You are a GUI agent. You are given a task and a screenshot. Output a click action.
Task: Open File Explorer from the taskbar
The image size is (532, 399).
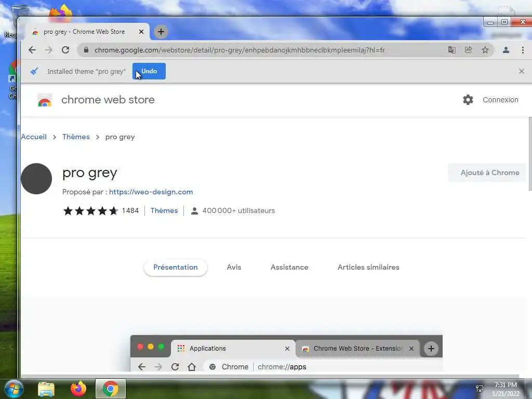pyautogui.click(x=46, y=389)
